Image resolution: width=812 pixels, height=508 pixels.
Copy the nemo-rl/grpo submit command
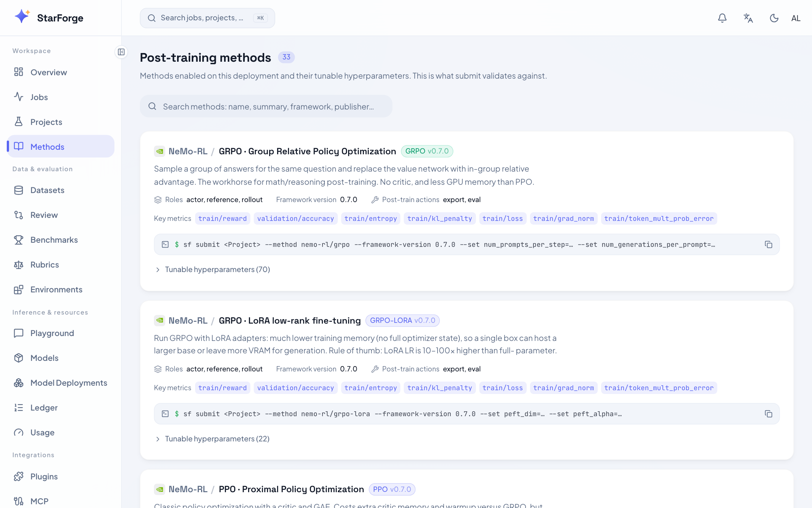[768, 245]
